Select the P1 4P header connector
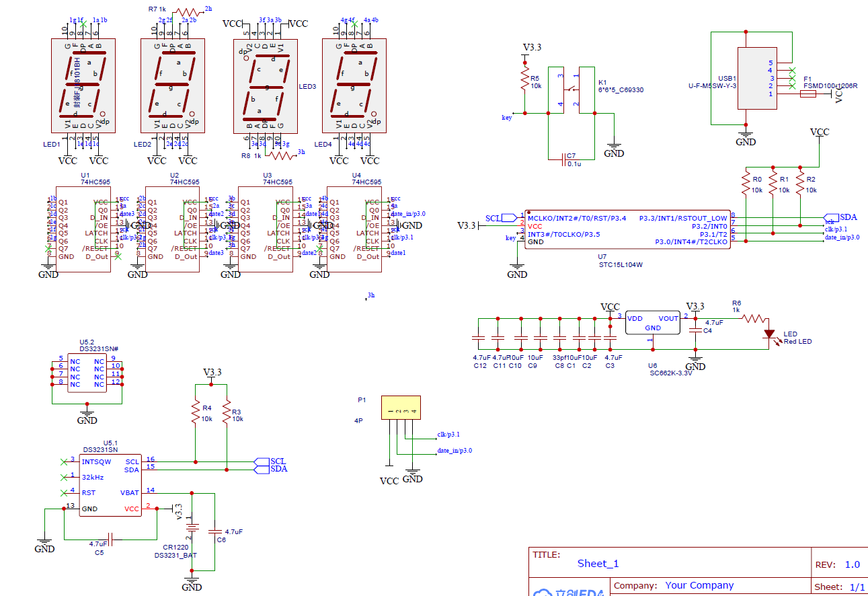Image resolution: width=868 pixels, height=596 pixels. tap(401, 408)
